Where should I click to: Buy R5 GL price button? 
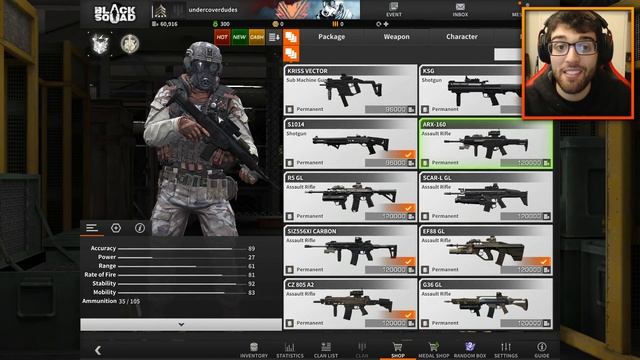[x=390, y=216]
